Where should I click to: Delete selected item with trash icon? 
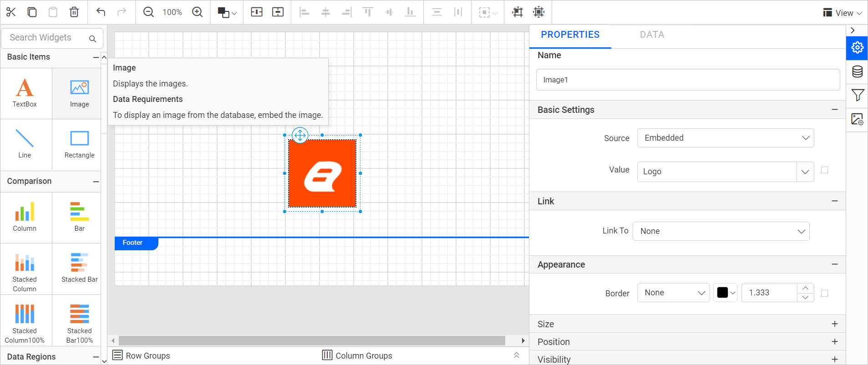(74, 12)
